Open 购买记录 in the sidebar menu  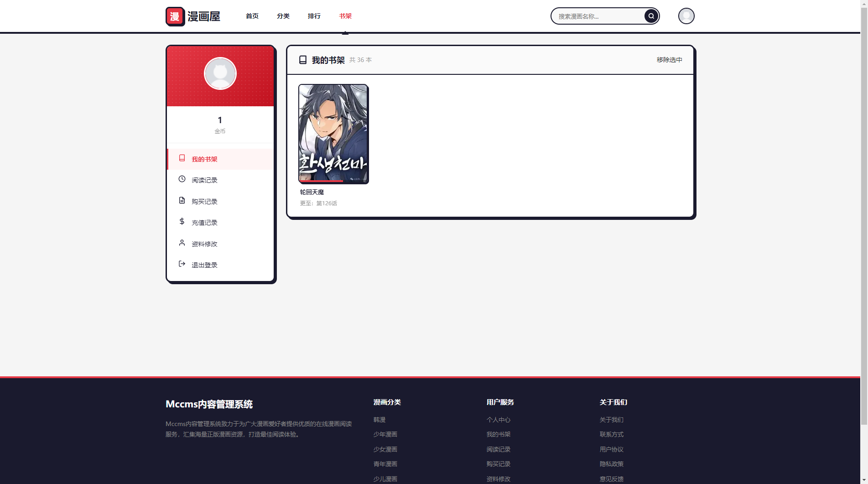[x=220, y=202]
